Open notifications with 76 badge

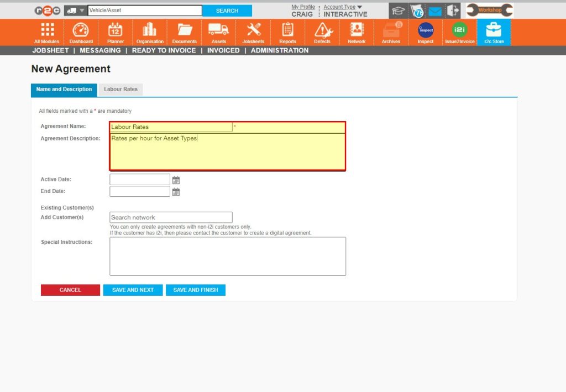(x=417, y=11)
